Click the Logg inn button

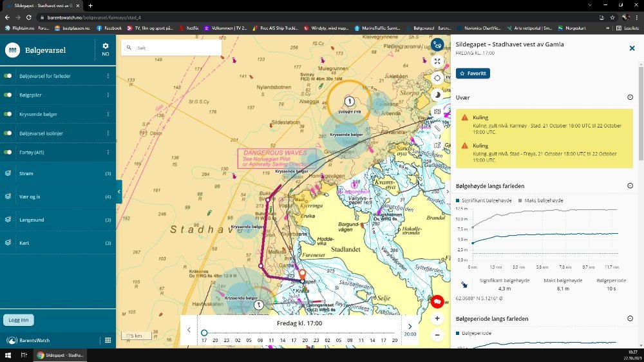tap(19, 319)
